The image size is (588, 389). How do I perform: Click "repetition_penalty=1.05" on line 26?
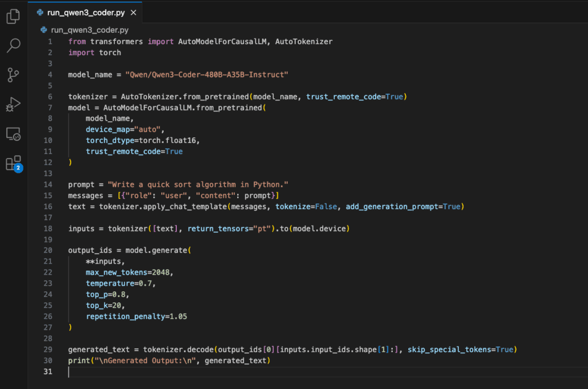(x=136, y=317)
